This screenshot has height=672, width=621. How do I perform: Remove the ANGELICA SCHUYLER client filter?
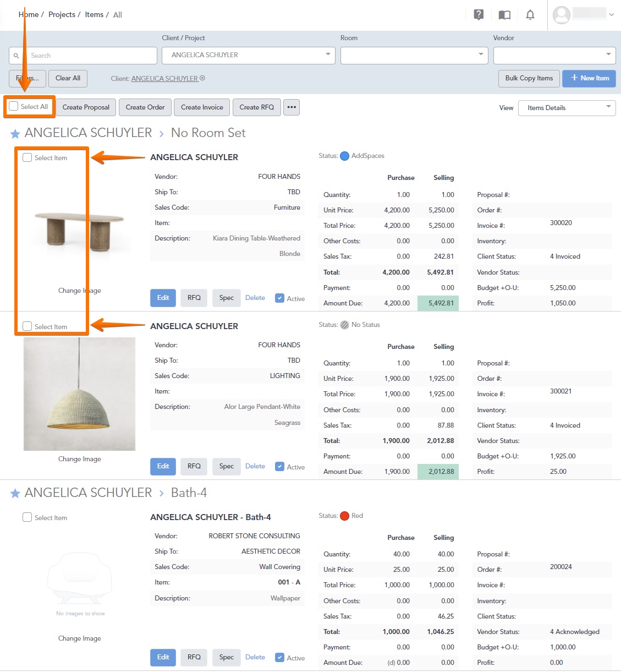click(202, 78)
